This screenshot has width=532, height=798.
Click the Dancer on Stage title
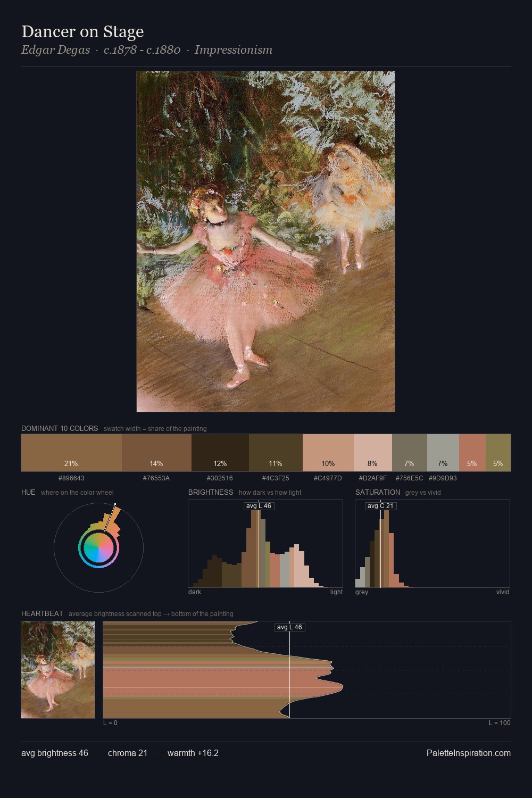pos(82,32)
